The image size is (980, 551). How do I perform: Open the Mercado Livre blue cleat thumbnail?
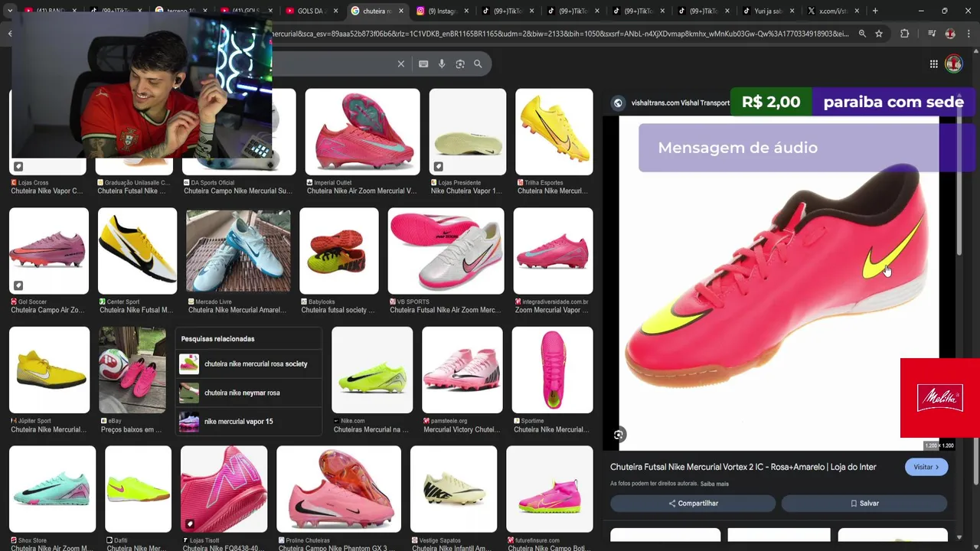pos(238,251)
